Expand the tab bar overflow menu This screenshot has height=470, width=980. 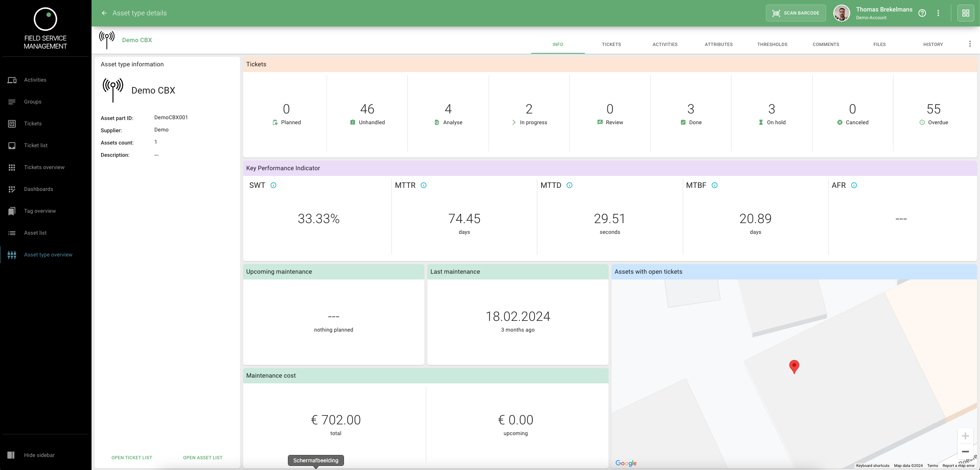tap(970, 44)
